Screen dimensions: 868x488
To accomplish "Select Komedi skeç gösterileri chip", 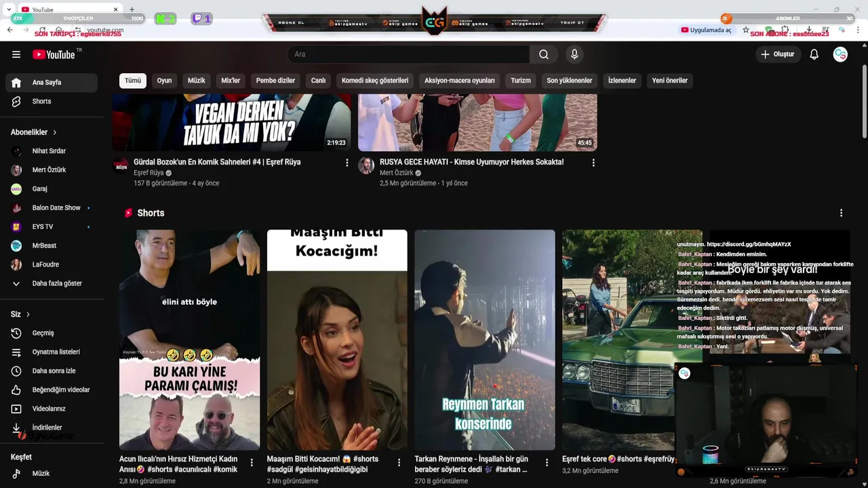I will coord(375,81).
